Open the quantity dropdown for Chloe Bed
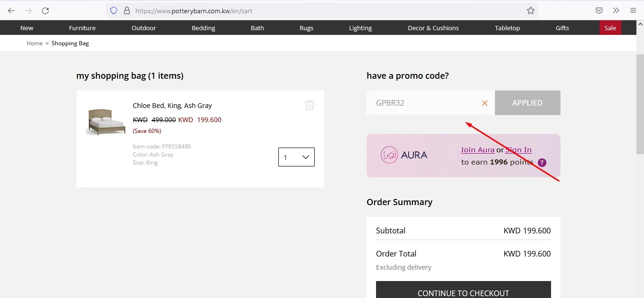 point(296,157)
